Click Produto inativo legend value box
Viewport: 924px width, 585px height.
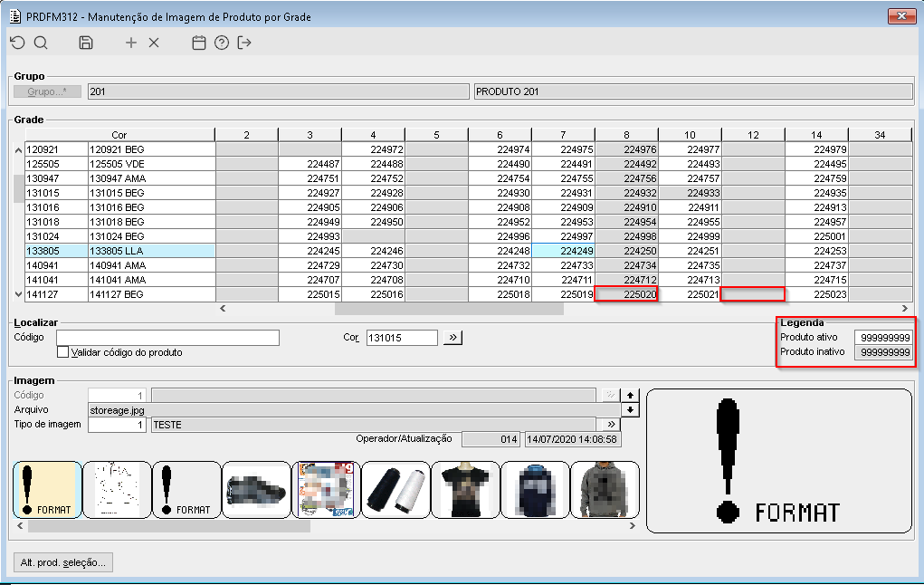[883, 352]
